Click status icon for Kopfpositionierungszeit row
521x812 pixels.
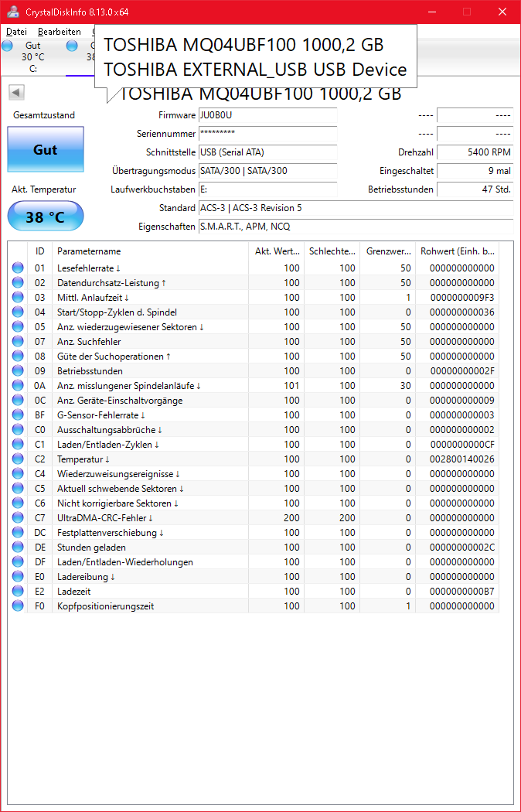click(18, 606)
